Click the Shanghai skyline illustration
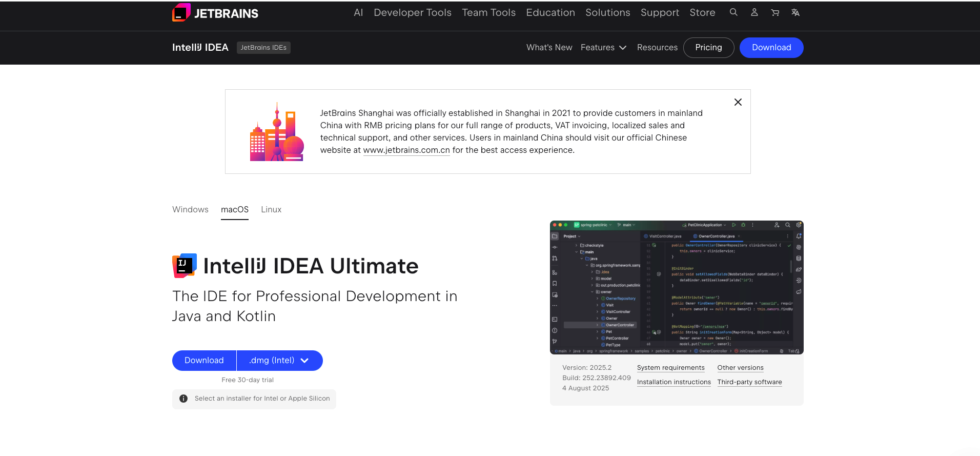980x456 pixels. (277, 132)
